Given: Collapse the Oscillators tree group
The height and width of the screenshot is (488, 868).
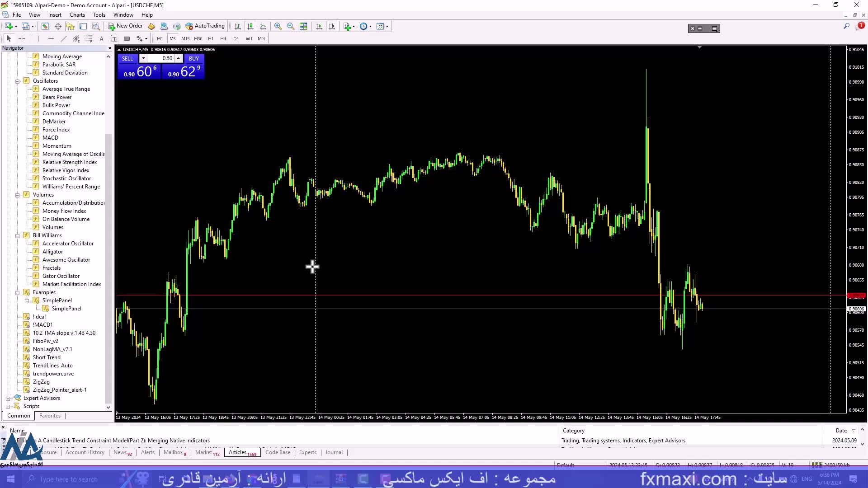Looking at the screenshot, I should [18, 81].
